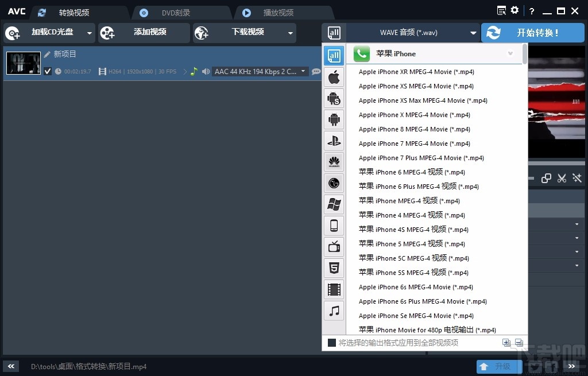Select the all profiles category toggle
Viewport: 588px width, 376px height.
click(x=334, y=55)
